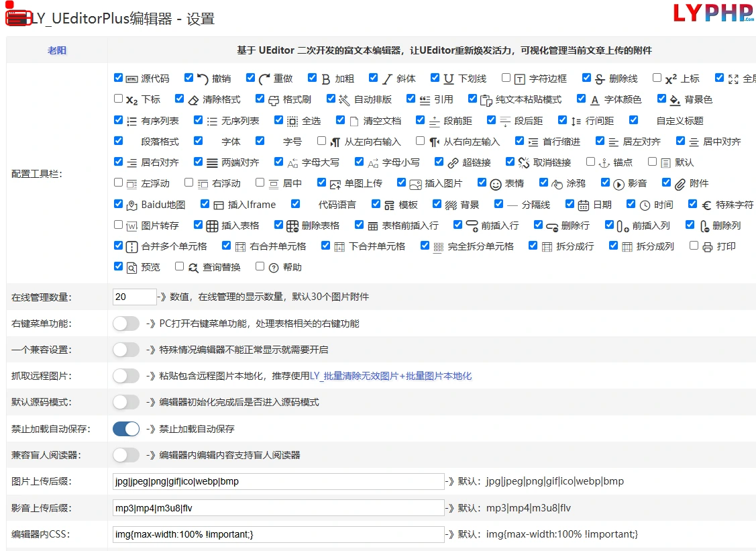
Task: Click the underline U (下划线) icon
Action: (x=449, y=79)
